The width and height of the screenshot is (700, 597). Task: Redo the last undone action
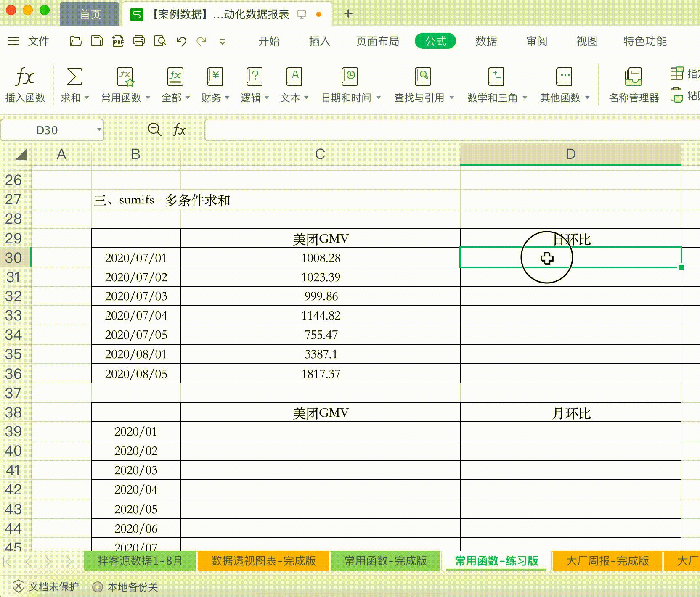coord(202,41)
